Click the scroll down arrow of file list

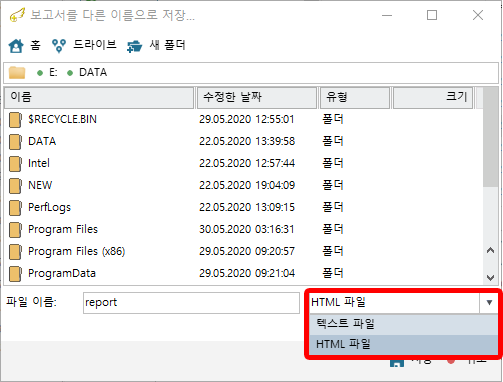[x=490, y=277]
